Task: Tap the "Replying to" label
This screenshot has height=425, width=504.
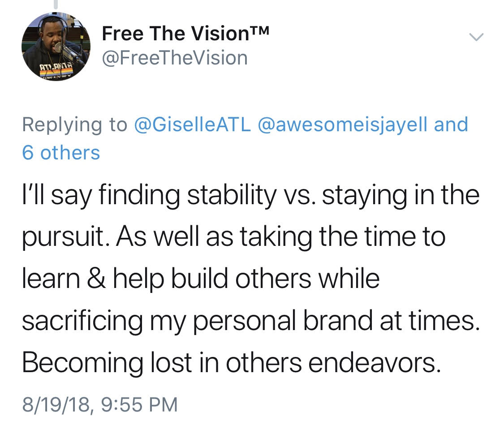Action: coord(74,125)
